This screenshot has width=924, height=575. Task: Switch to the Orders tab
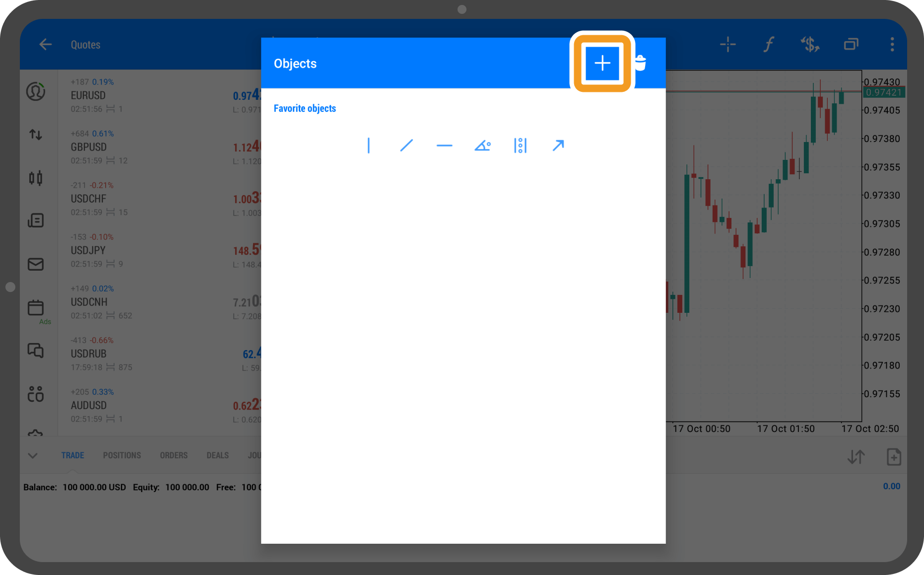click(174, 455)
